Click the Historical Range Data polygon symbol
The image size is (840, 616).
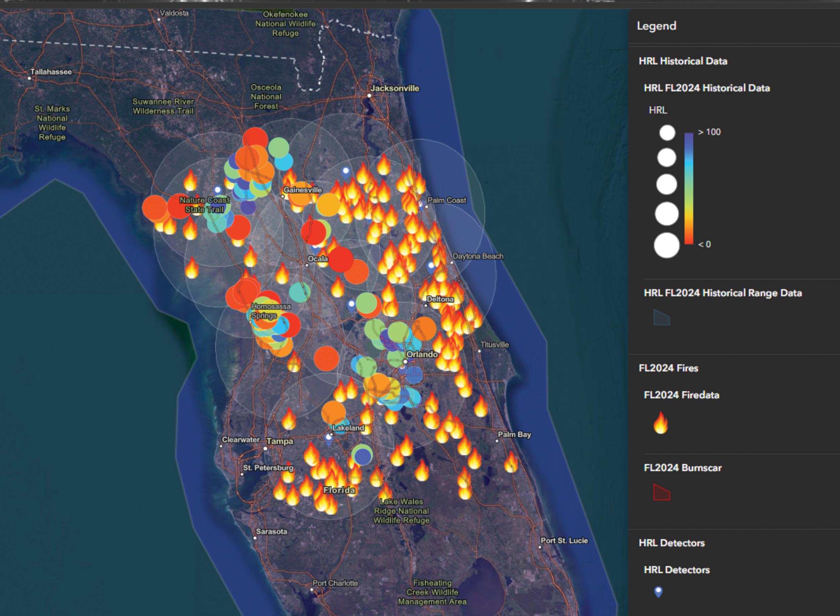(662, 318)
